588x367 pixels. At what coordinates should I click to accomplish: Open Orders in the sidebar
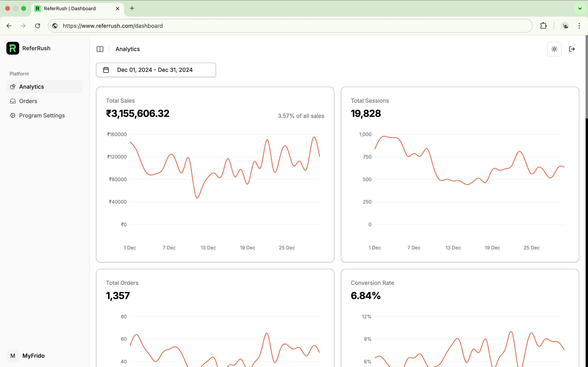click(45, 101)
